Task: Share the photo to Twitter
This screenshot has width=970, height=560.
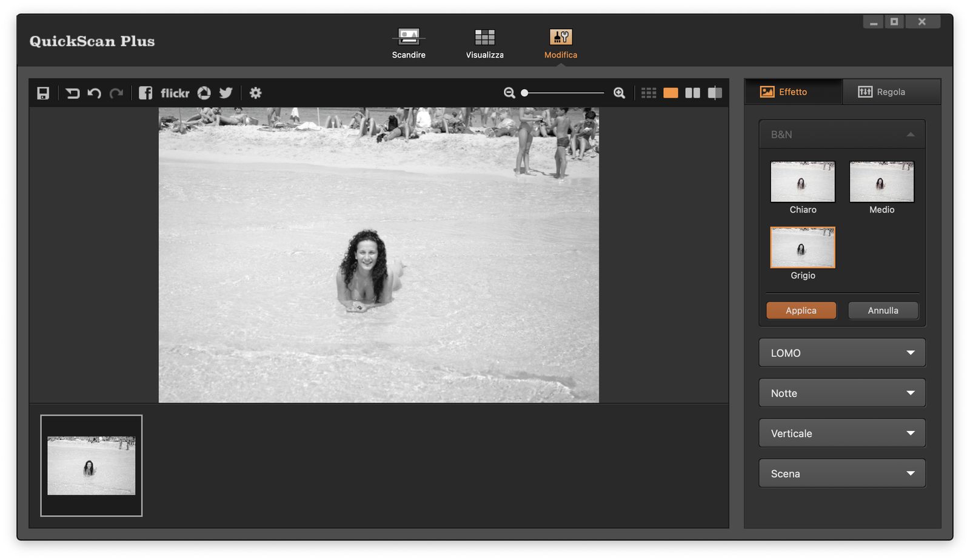Action: click(226, 93)
